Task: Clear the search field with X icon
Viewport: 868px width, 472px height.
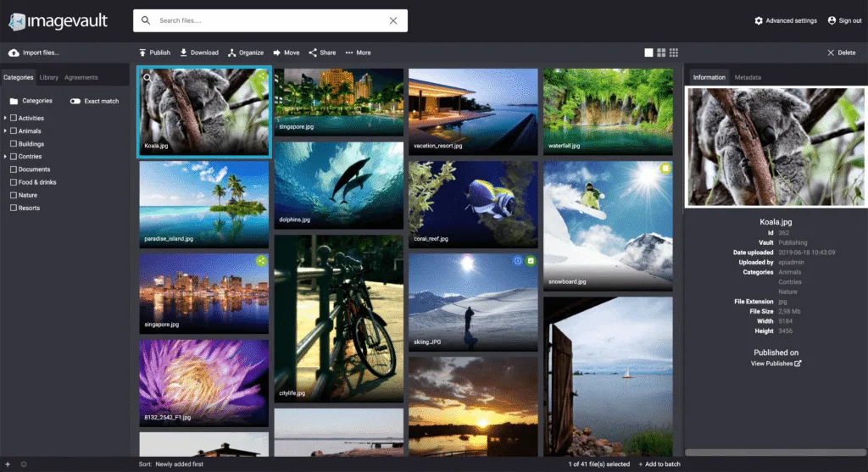Action: point(393,20)
